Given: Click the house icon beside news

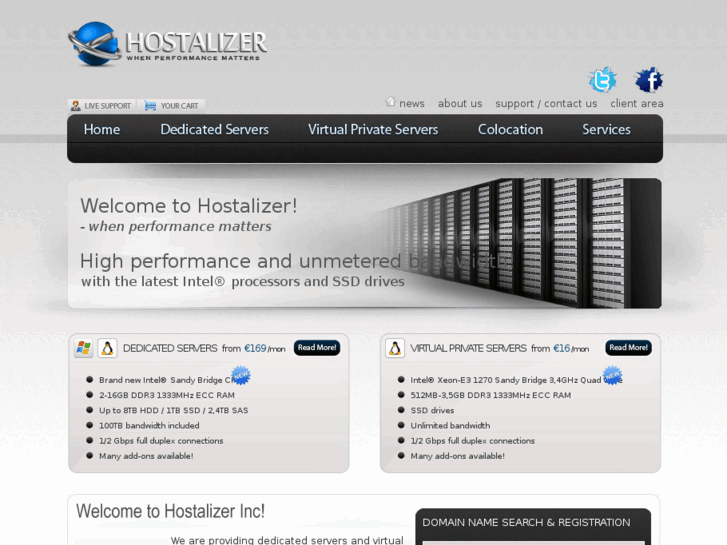Looking at the screenshot, I should pyautogui.click(x=390, y=101).
